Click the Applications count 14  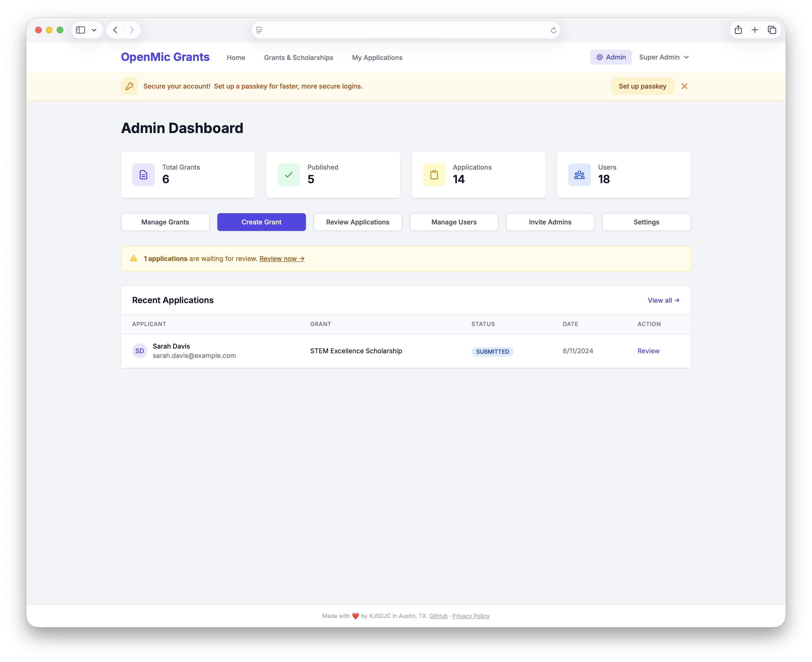pos(459,179)
